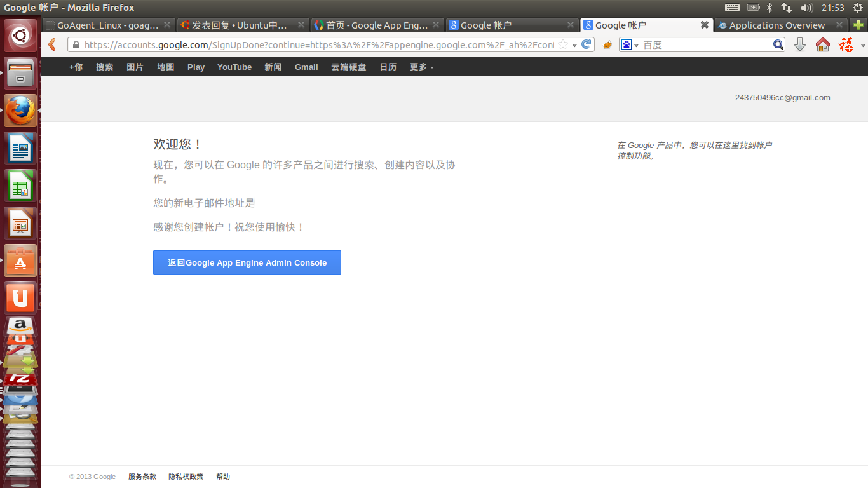The image size is (868, 488).
Task: Open Play in Google bar
Action: (196, 67)
